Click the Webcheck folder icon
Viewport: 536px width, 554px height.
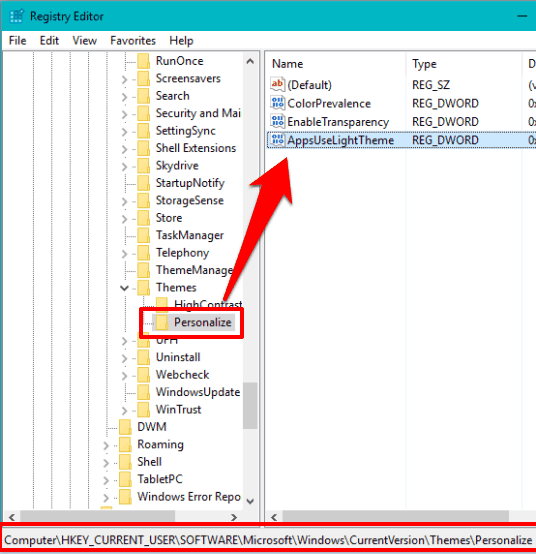(144, 375)
